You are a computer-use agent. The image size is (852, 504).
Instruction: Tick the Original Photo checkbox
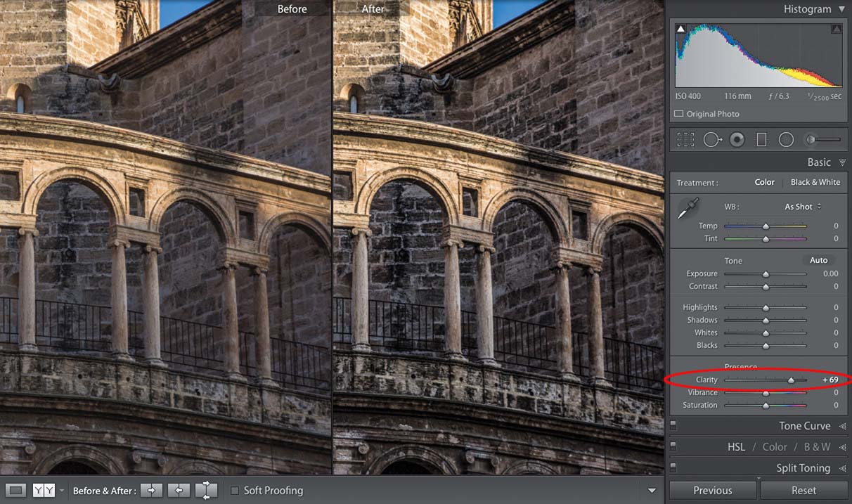pos(678,114)
